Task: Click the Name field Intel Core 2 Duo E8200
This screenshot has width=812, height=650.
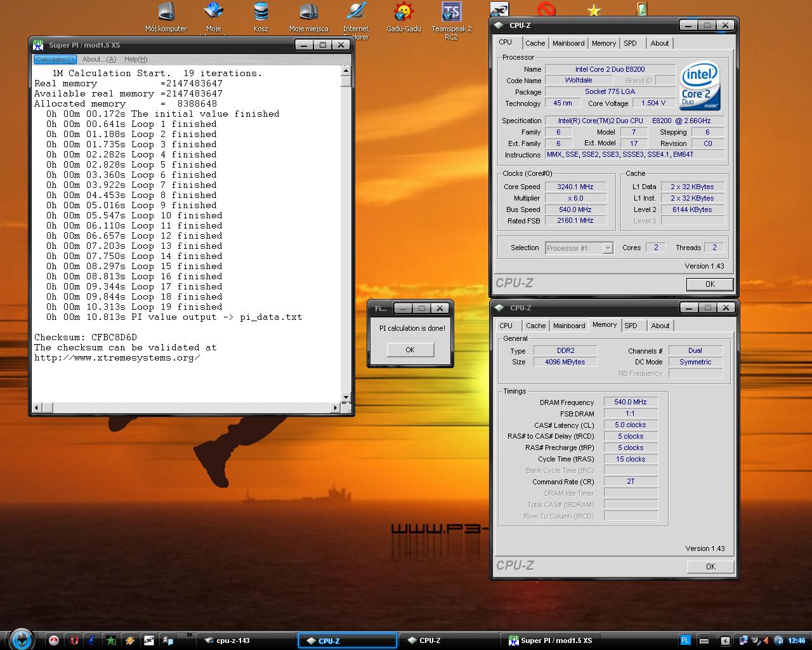Action: click(610, 69)
